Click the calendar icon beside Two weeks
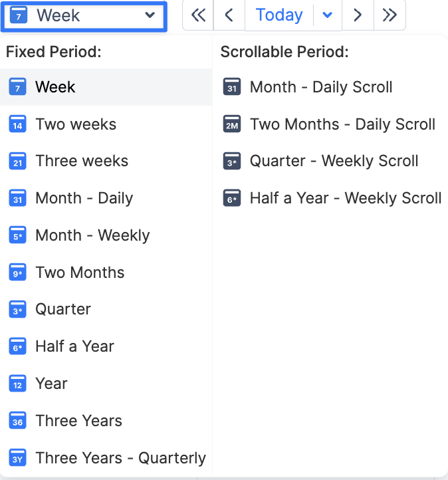This screenshot has width=448, height=480. pos(17,124)
